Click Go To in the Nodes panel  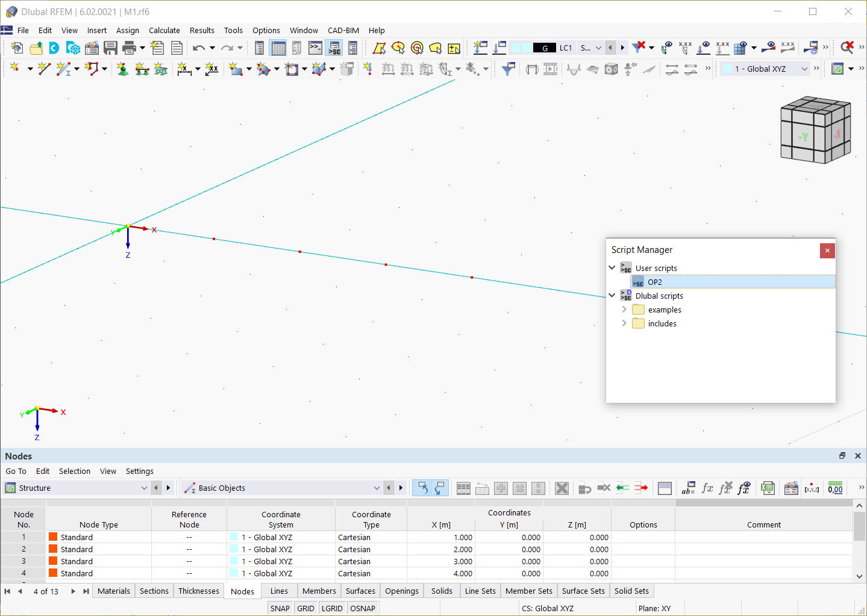[x=16, y=471]
